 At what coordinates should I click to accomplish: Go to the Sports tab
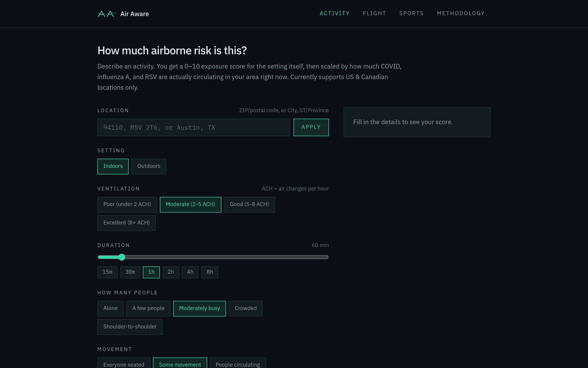tap(411, 13)
